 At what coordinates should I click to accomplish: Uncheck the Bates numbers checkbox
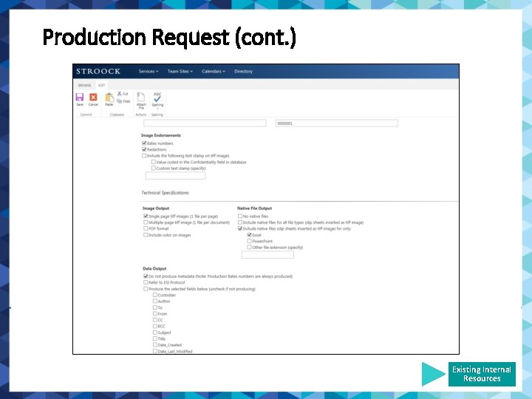pos(144,143)
